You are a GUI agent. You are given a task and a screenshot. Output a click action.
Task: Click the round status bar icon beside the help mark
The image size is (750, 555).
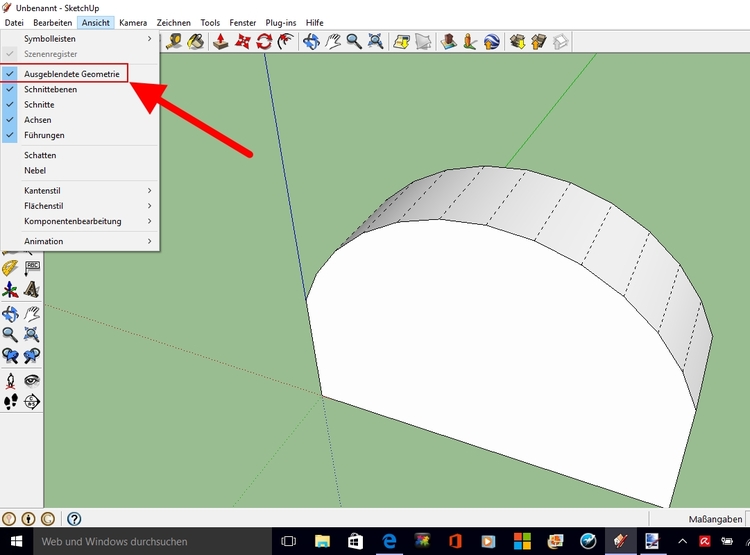tap(47, 519)
